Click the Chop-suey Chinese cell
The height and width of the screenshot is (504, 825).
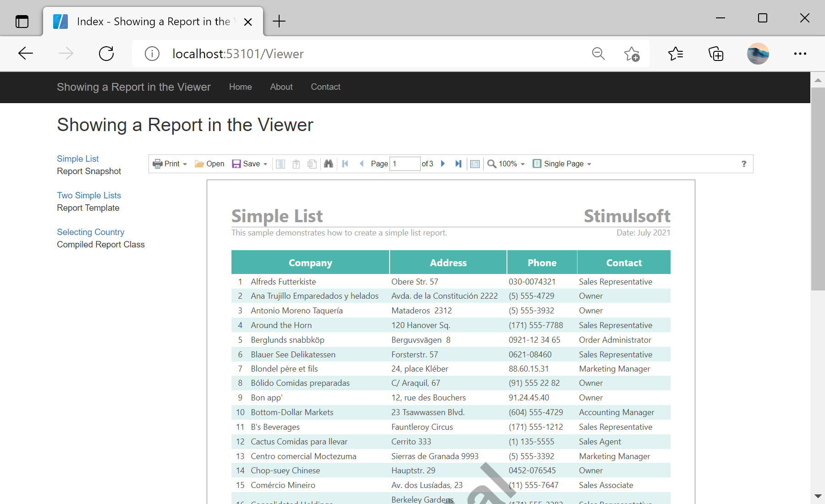click(285, 471)
